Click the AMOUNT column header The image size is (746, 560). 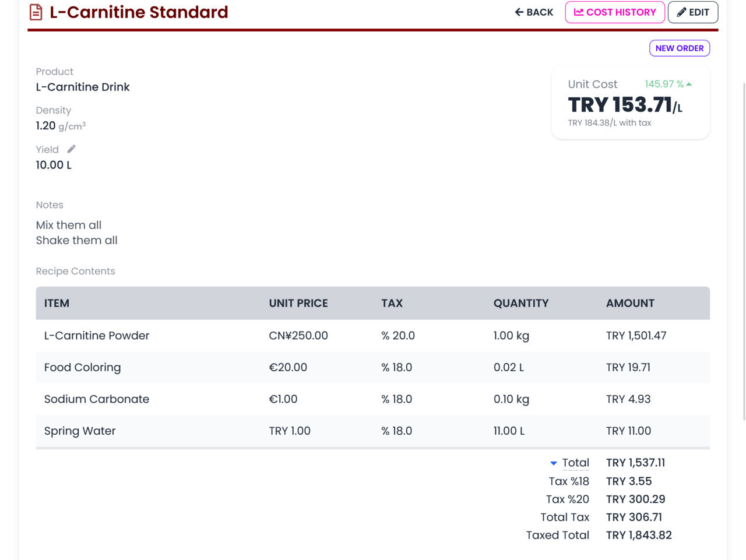coord(630,303)
